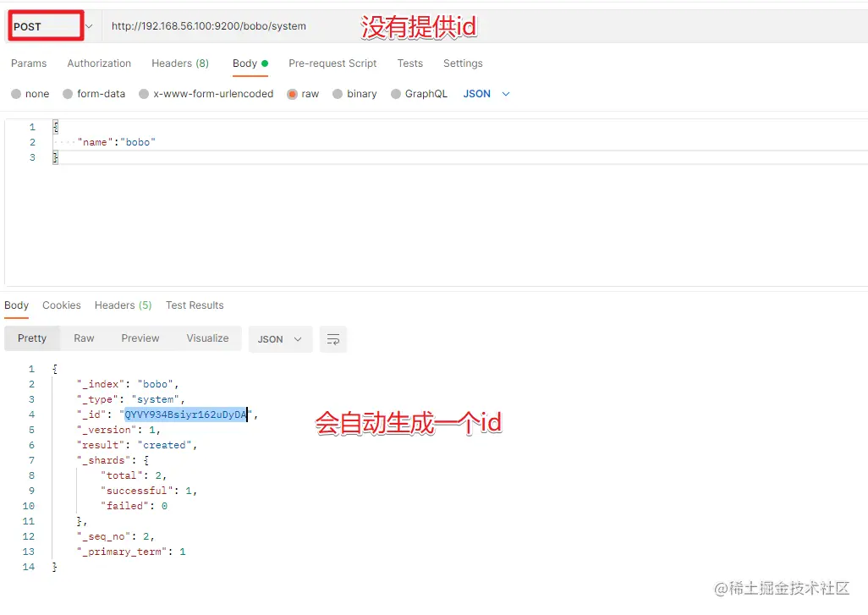
Task: Click the "_version": 1 response line
Action: (x=118, y=430)
